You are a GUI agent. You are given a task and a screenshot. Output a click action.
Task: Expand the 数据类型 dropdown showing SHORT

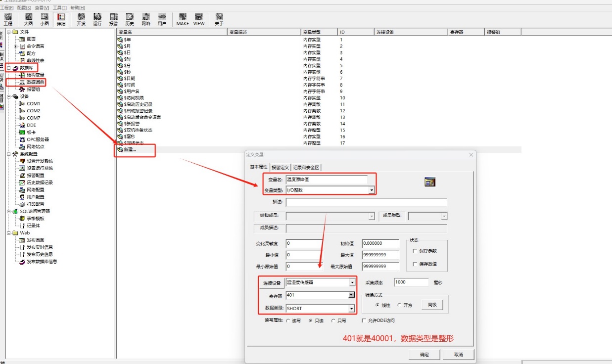click(351, 309)
